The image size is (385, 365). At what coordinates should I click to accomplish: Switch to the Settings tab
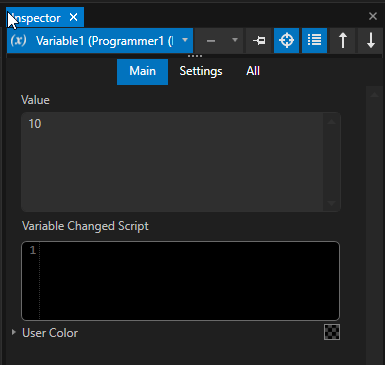click(201, 71)
